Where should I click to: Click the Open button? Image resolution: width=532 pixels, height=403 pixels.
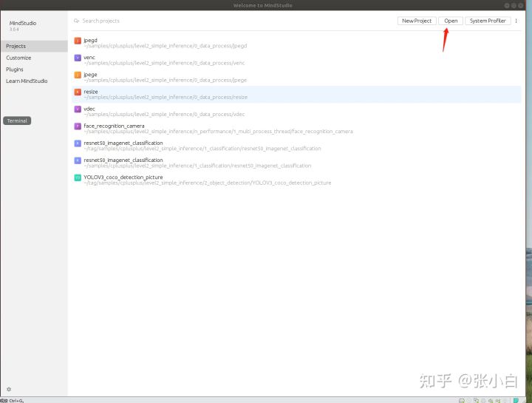pos(451,21)
